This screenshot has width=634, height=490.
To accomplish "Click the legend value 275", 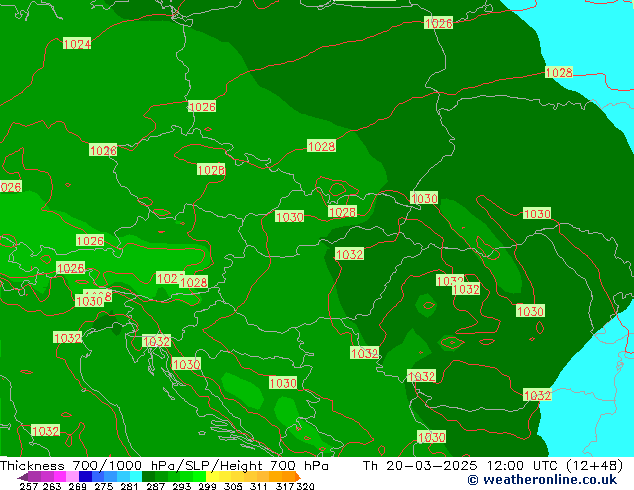I will tap(104, 486).
